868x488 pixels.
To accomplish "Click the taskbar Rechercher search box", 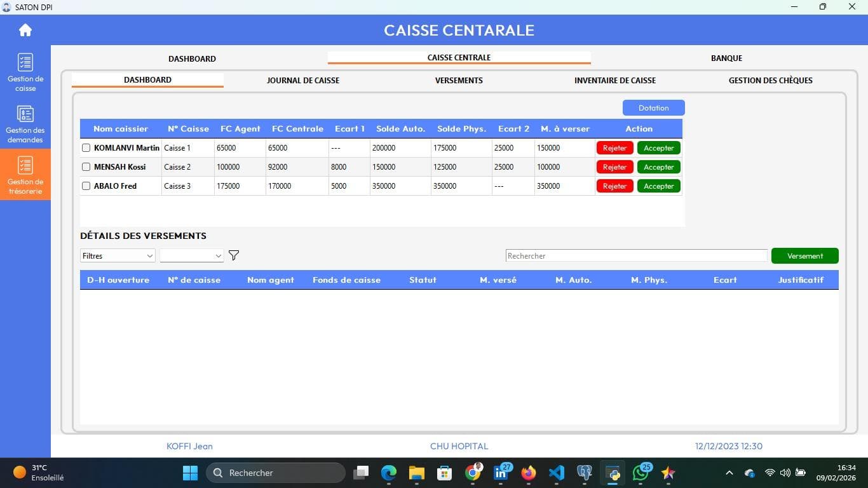I will click(x=276, y=473).
